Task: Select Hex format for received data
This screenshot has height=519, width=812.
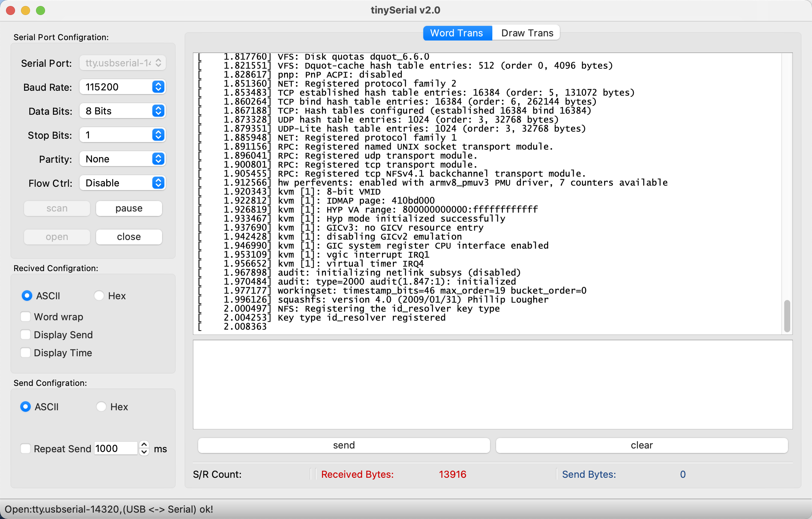Action: [99, 296]
